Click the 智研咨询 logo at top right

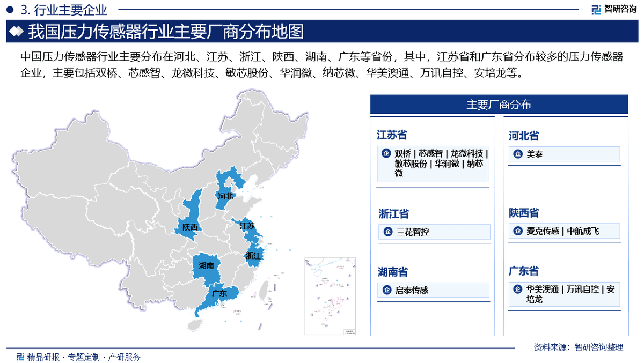pos(614,9)
